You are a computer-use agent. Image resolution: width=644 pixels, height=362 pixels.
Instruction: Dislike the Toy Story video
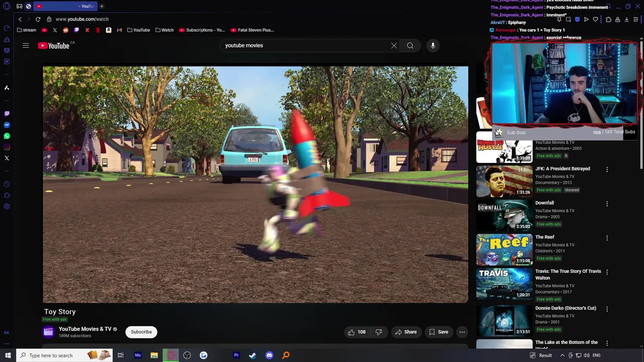[379, 332]
